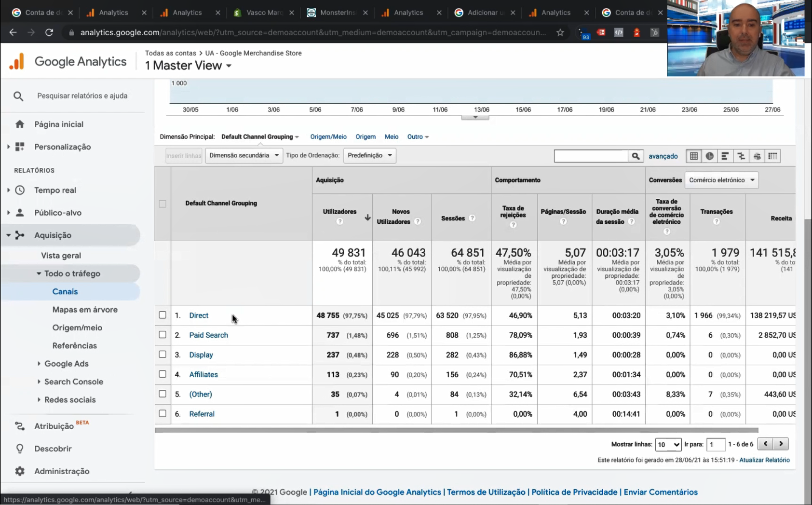Select the Referral row checkbox
The height and width of the screenshot is (505, 812).
point(162,413)
